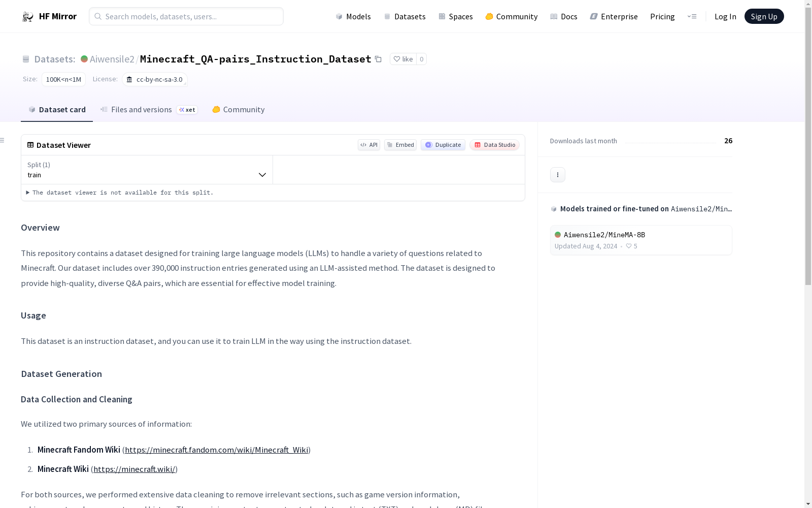Click the Overview heading
Image resolution: width=812 pixels, height=508 pixels.
[x=40, y=228]
